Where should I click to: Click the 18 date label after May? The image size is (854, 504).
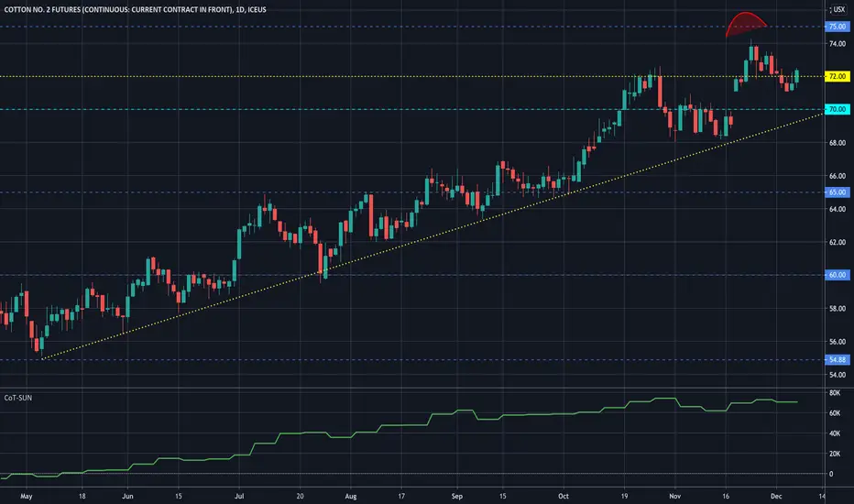82,497
